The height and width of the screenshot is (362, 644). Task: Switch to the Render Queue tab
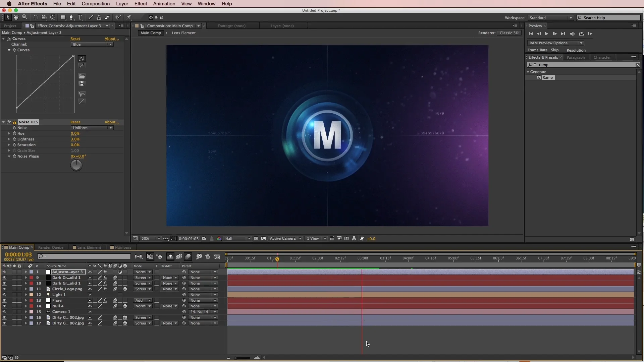51,247
